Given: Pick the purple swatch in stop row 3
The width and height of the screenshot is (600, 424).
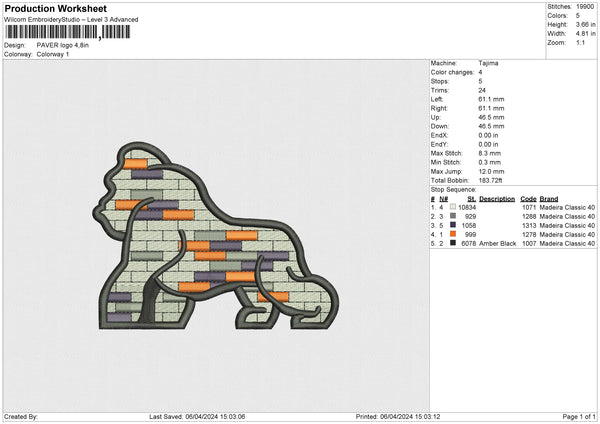Looking at the screenshot, I should pos(453,225).
